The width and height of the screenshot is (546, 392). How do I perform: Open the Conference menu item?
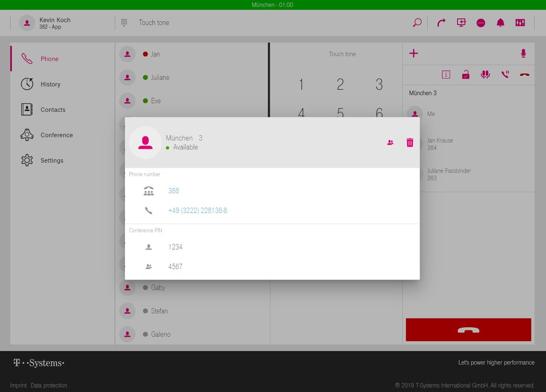tap(57, 135)
